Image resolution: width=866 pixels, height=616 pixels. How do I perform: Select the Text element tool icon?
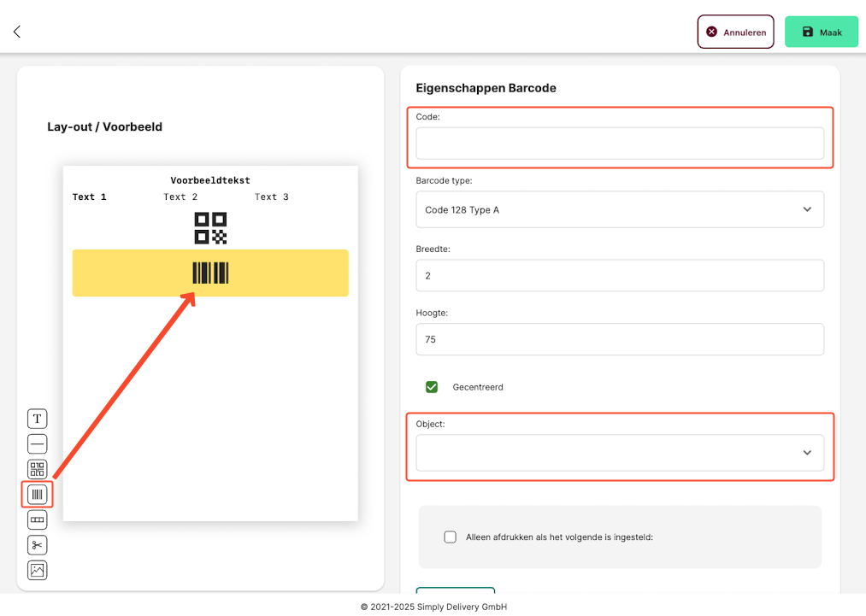(x=37, y=419)
